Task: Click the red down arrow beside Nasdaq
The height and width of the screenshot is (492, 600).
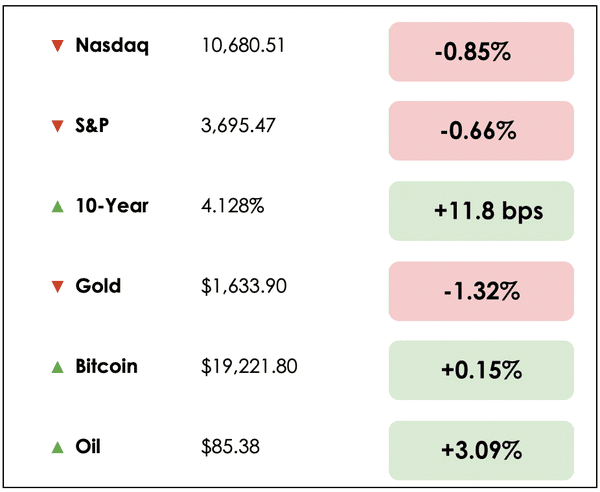Action: (x=56, y=46)
